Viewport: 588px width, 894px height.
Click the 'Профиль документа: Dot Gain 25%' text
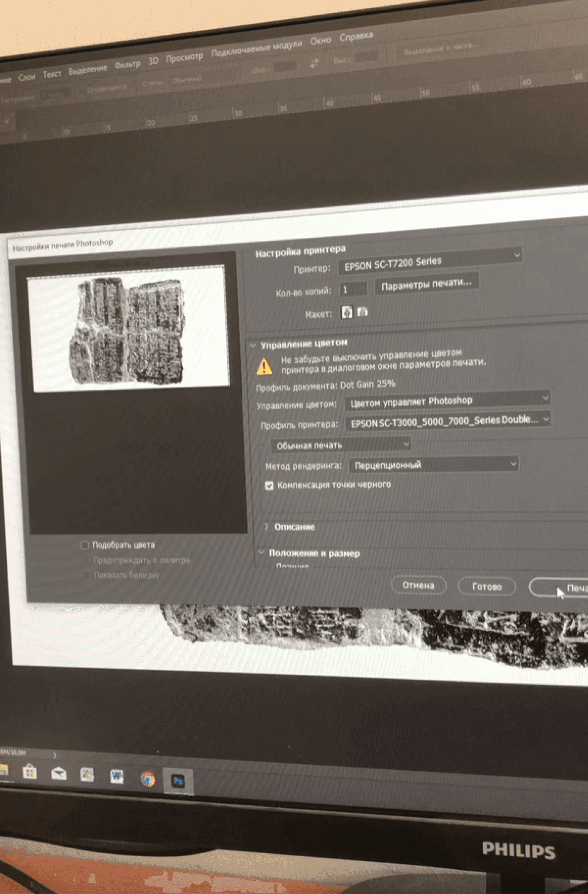coord(326,386)
